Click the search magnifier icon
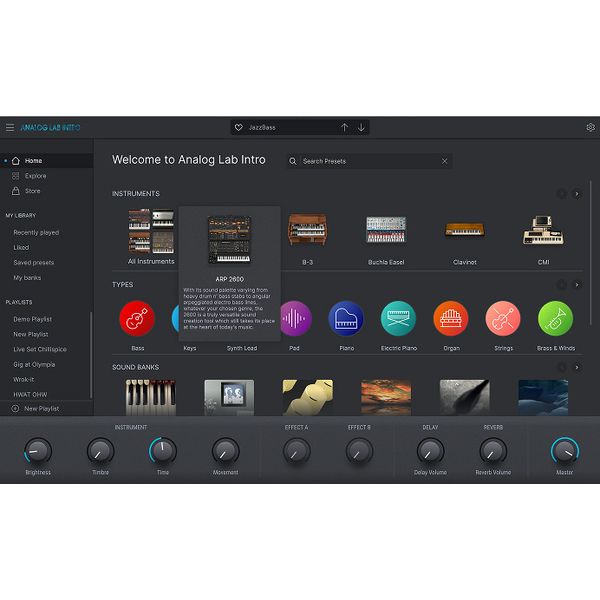 (293, 161)
